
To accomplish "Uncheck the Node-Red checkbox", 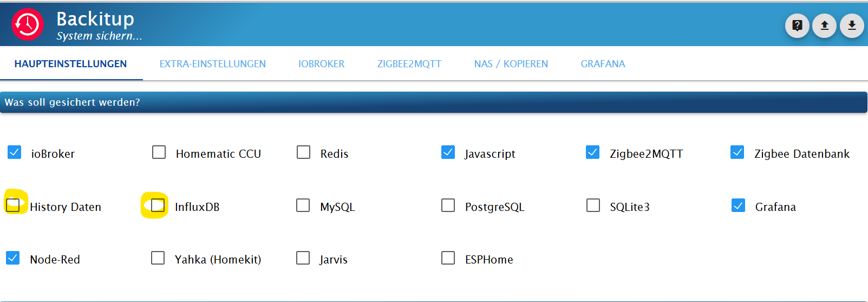I will tap(13, 258).
